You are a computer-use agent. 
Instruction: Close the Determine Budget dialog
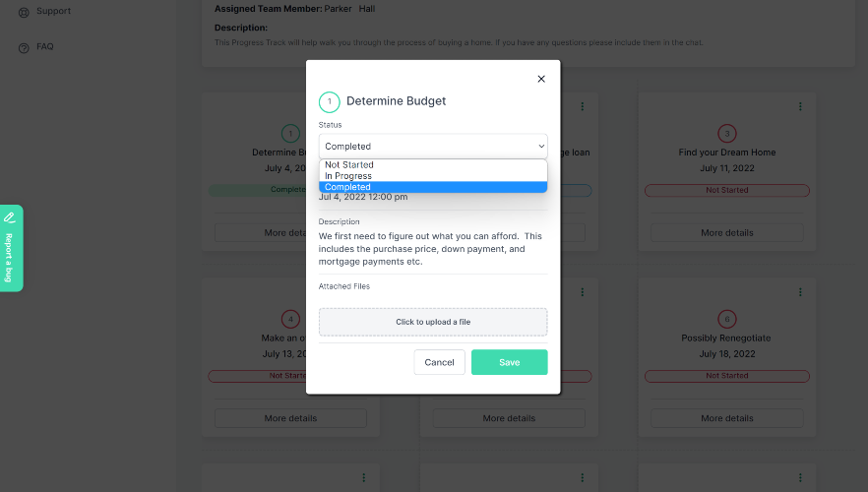tap(540, 80)
